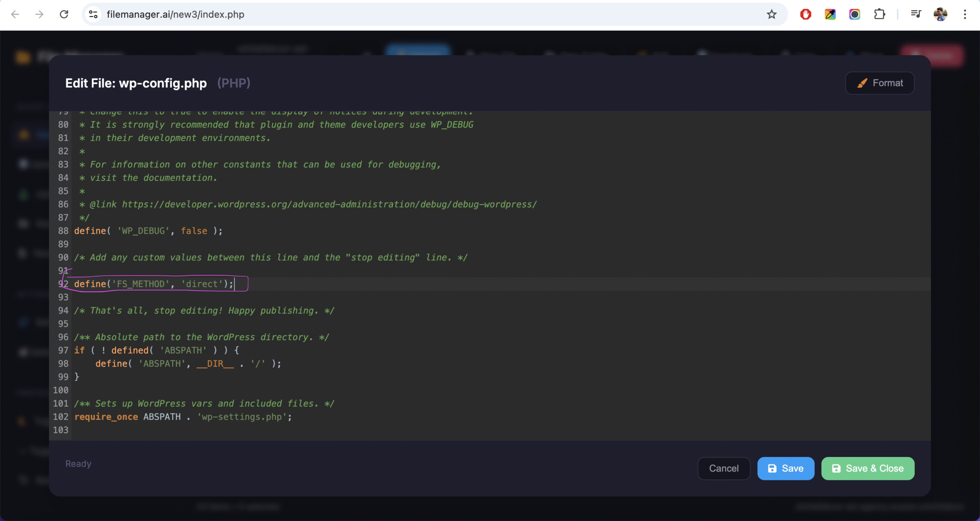The height and width of the screenshot is (521, 980).
Task: Click the floppy disk icon in Save button
Action: coord(773,468)
